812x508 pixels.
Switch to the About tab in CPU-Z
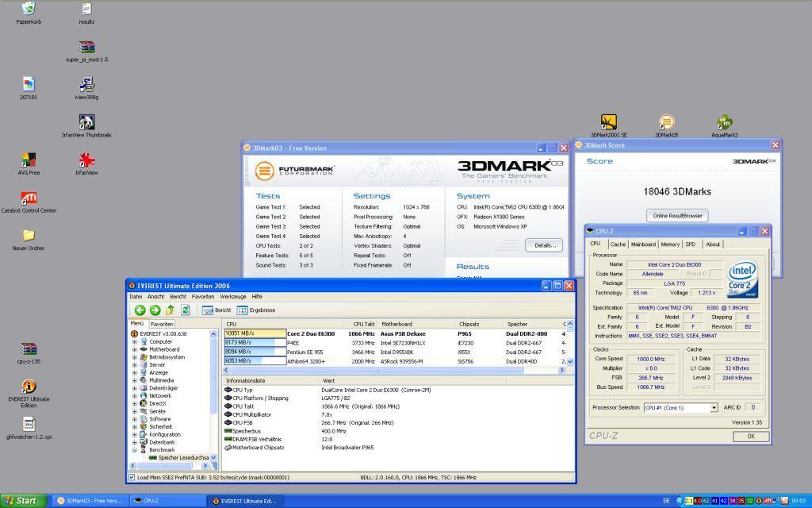pos(713,244)
